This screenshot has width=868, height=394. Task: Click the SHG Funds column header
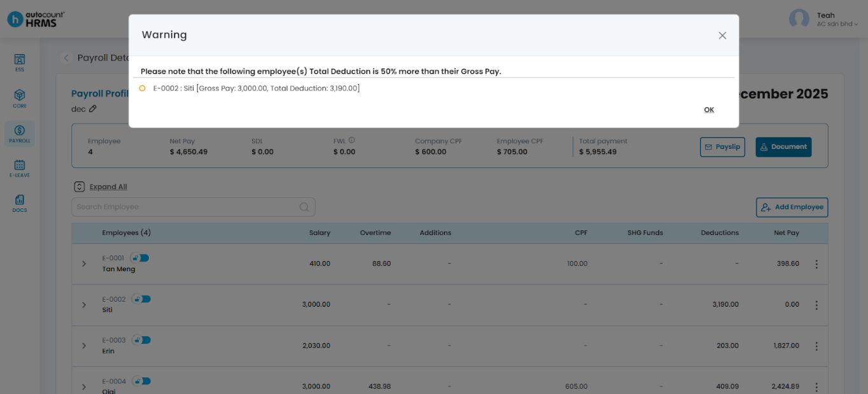(x=645, y=233)
